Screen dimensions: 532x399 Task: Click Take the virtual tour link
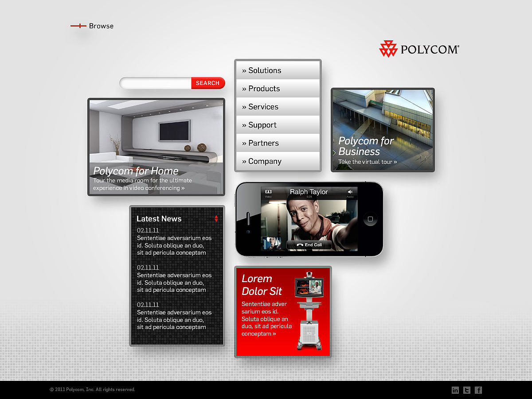368,162
